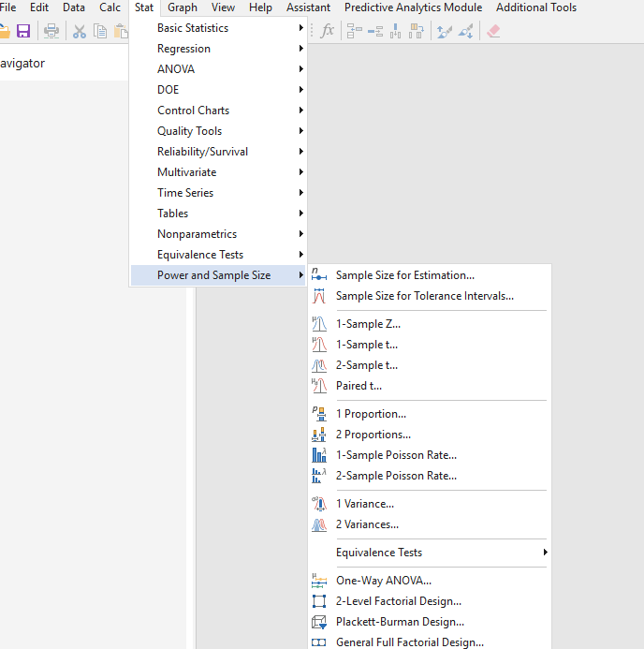Open the Help menu
Image resolution: width=644 pixels, height=649 pixels.
(x=260, y=7)
